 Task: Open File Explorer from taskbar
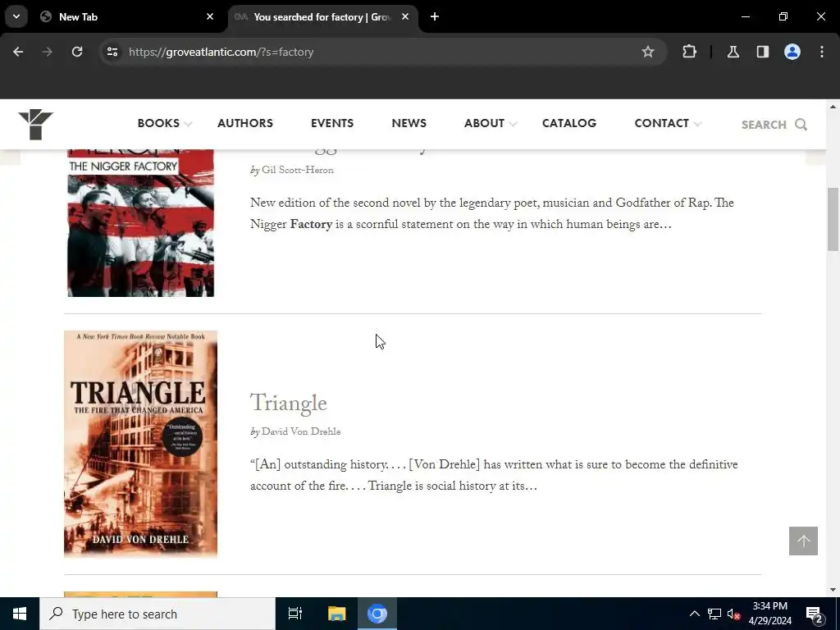[336, 614]
